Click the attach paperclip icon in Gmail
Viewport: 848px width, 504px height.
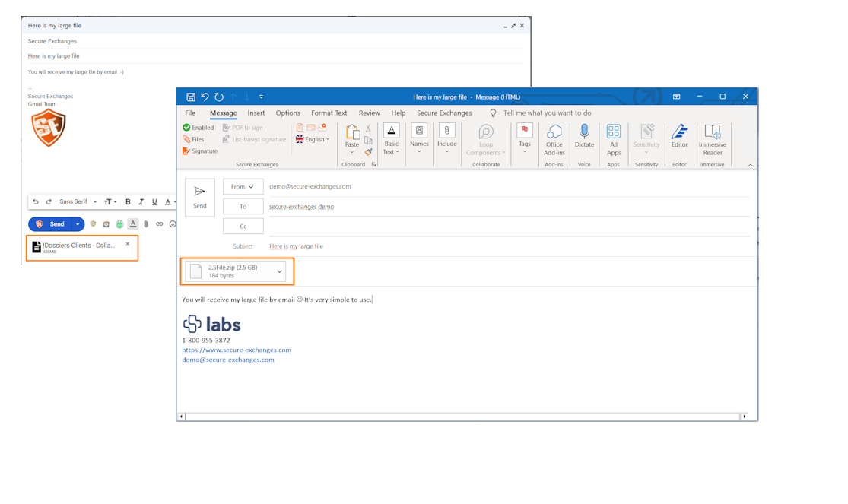146,224
